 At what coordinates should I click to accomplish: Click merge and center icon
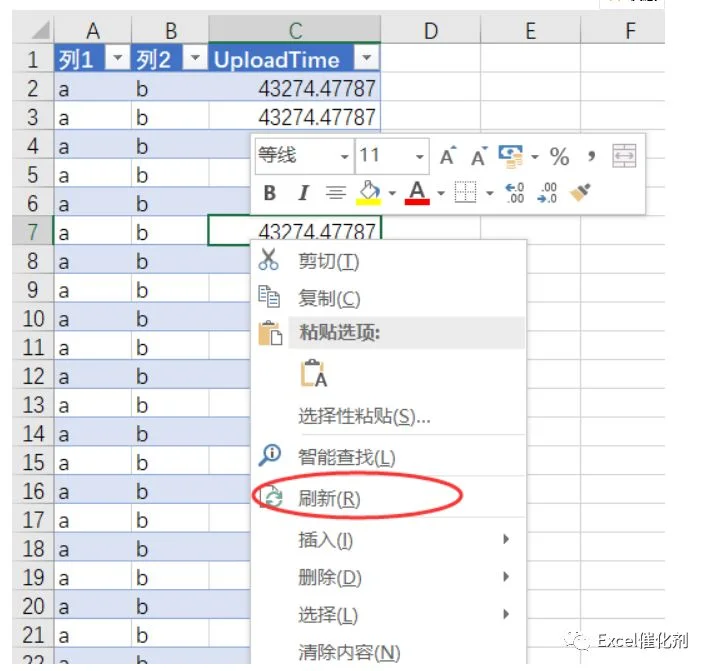pos(624,156)
